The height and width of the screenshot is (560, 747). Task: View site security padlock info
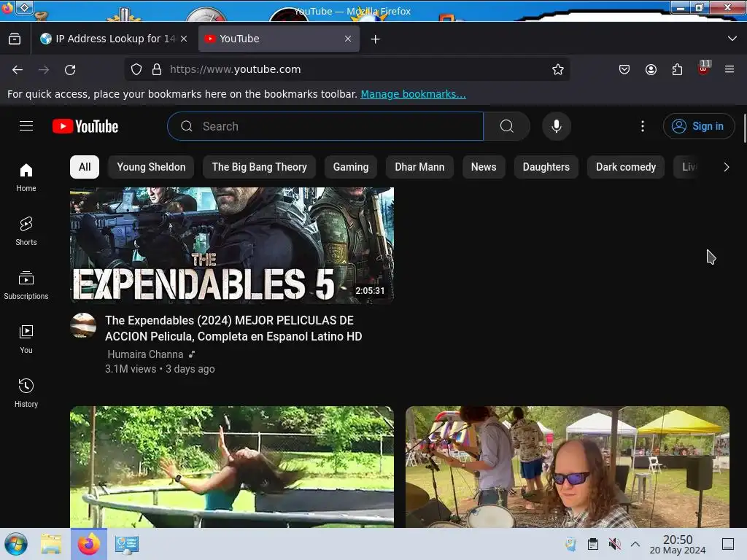pyautogui.click(x=157, y=69)
